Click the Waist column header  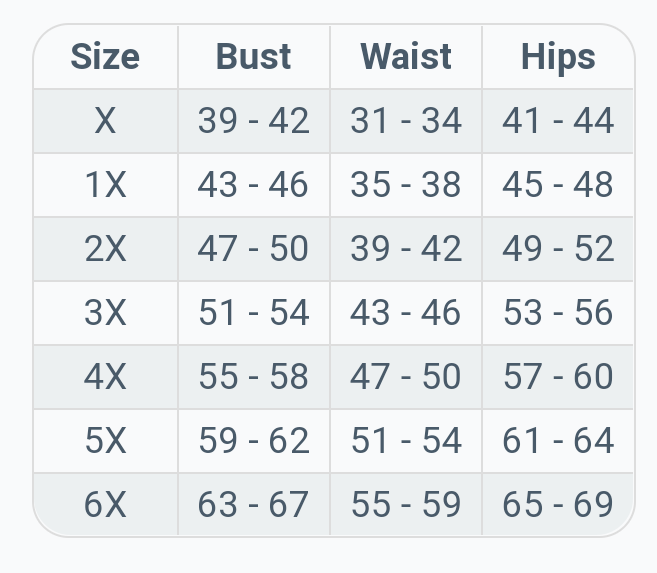[406, 57]
